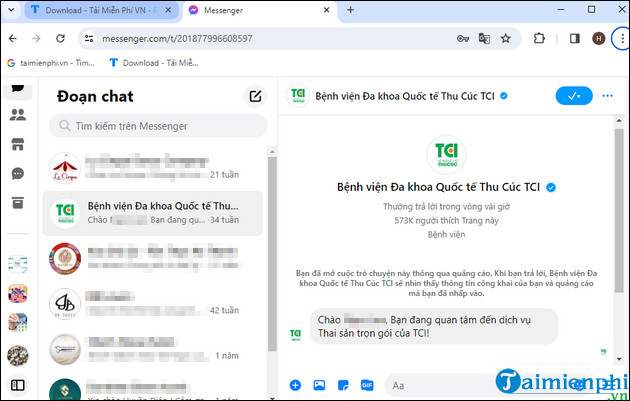Open the taimienphi.vn bookmark

(51, 63)
